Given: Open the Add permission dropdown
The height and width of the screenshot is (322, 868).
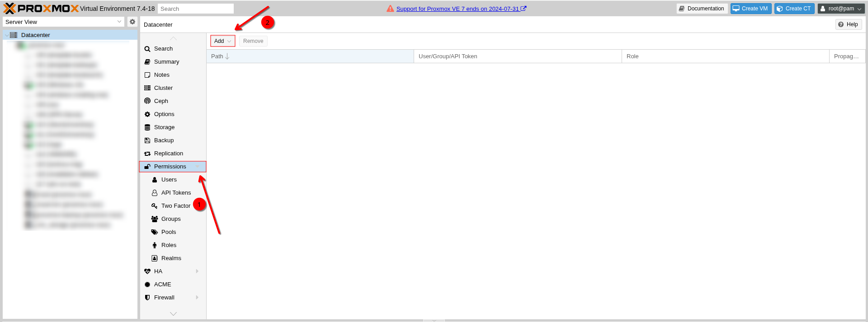Looking at the screenshot, I should (x=222, y=41).
